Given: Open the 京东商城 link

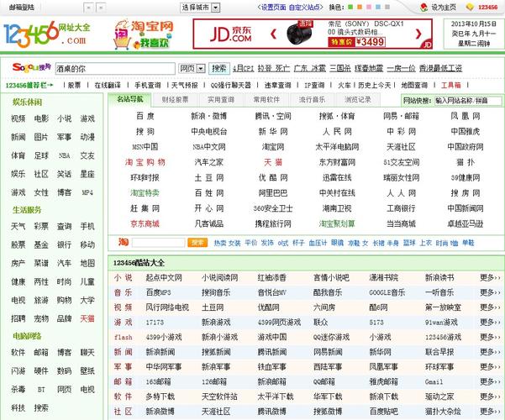Looking at the screenshot, I should click(x=145, y=223).
